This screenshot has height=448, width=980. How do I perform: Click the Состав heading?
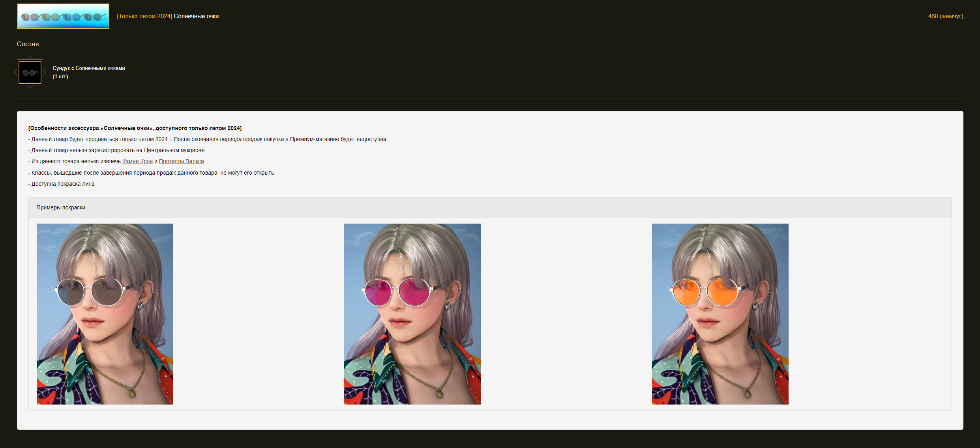click(x=28, y=44)
